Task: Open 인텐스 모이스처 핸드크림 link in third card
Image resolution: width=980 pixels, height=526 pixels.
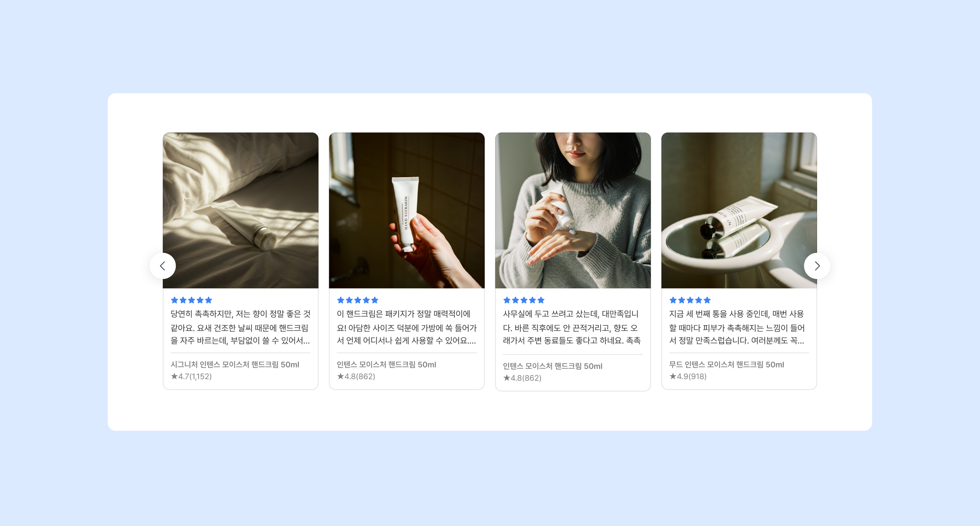Action: coord(553,366)
